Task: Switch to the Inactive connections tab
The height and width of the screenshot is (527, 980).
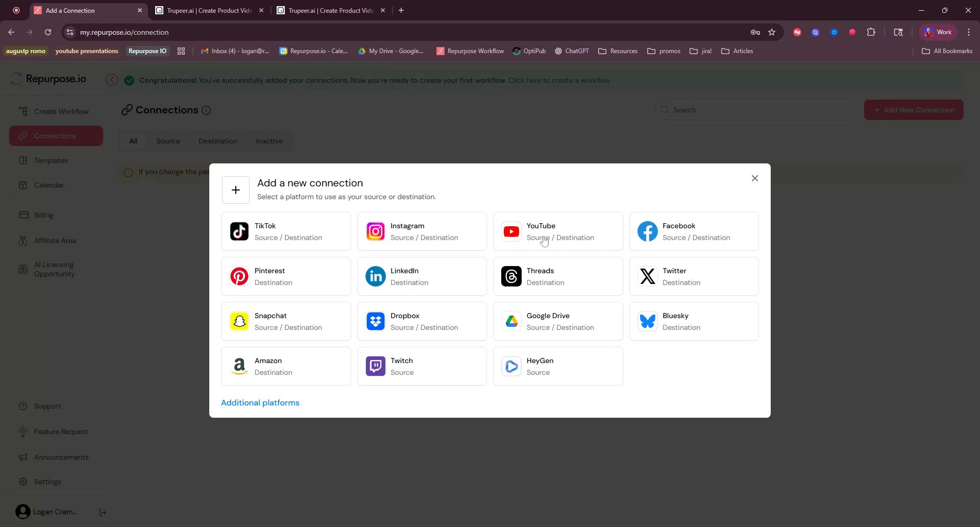Action: coord(268,141)
